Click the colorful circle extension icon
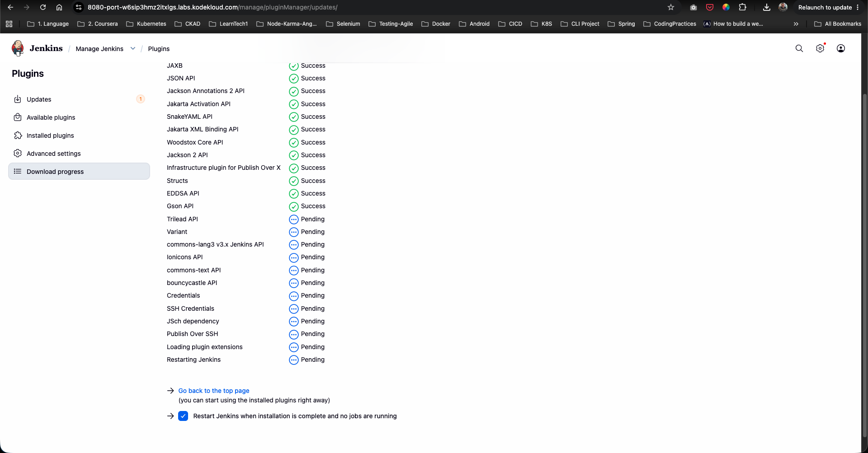Viewport: 868px width, 453px height. (726, 7)
